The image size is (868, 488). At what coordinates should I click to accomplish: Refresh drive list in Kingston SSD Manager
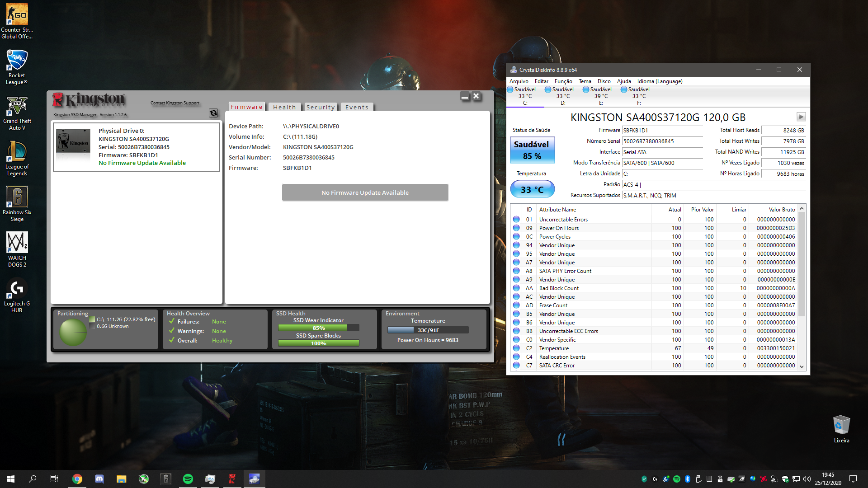tap(213, 113)
